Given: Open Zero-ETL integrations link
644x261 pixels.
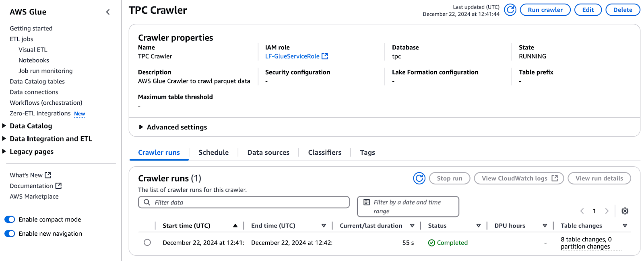Looking at the screenshot, I should [x=40, y=114].
